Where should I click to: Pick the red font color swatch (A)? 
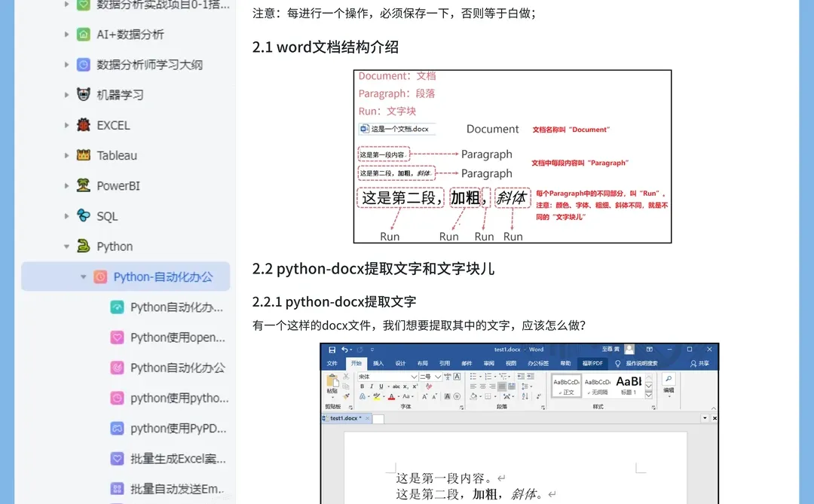(x=390, y=397)
